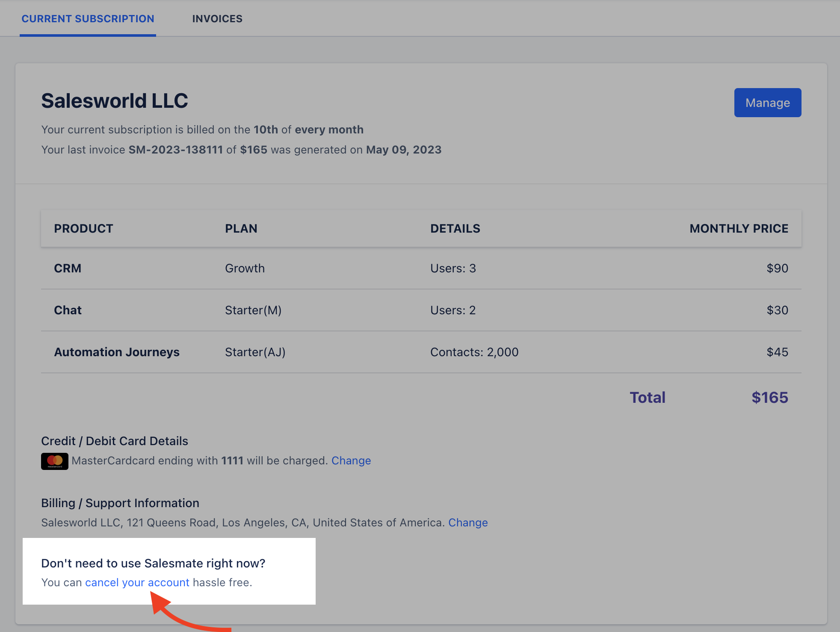This screenshot has height=632, width=840.
Task: Click the Users: 2 details cell
Action: pos(453,310)
